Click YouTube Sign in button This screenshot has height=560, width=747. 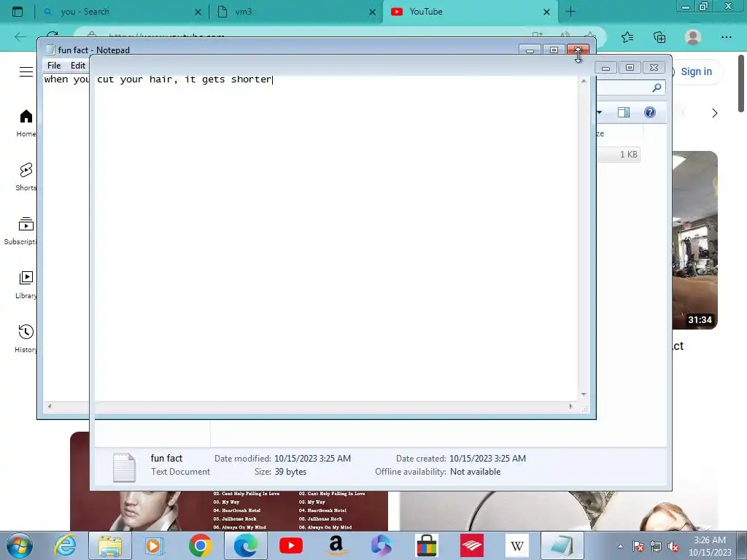pyautogui.click(x=695, y=71)
